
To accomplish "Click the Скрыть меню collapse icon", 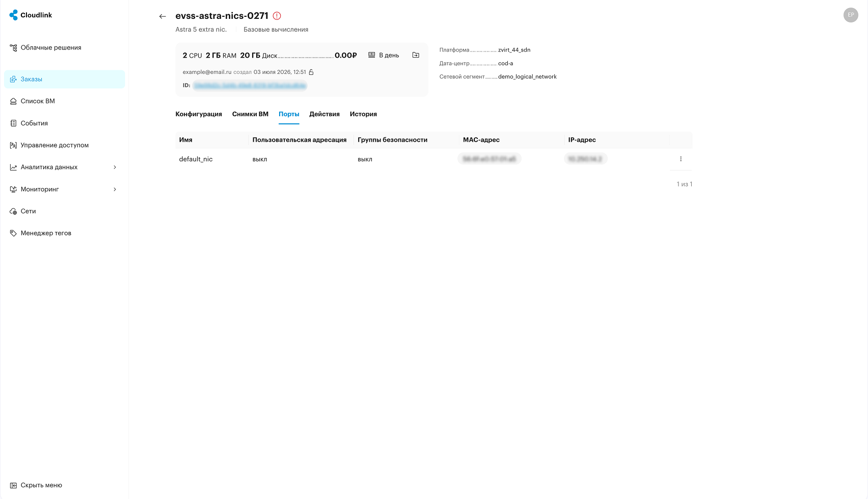I will 13,485.
